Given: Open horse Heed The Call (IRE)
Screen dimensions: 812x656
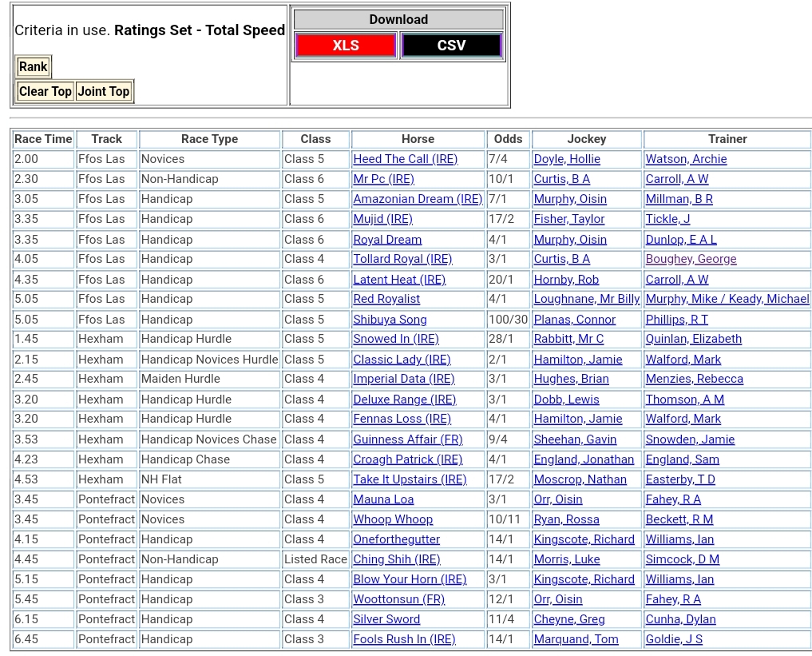Looking at the screenshot, I should pos(405,159).
